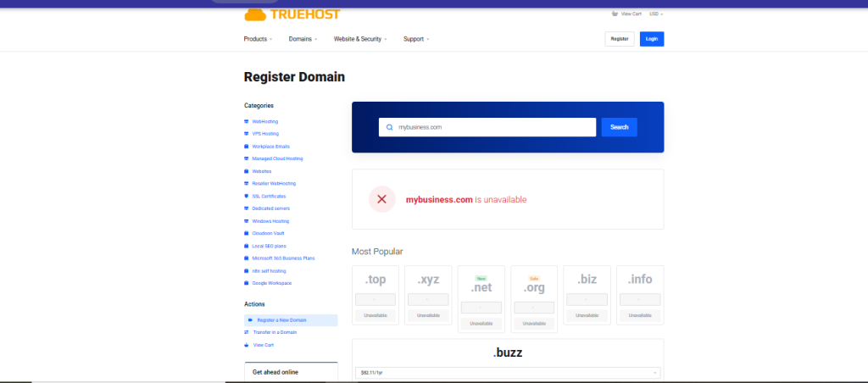Click the n8n self hosting icon

click(247, 271)
